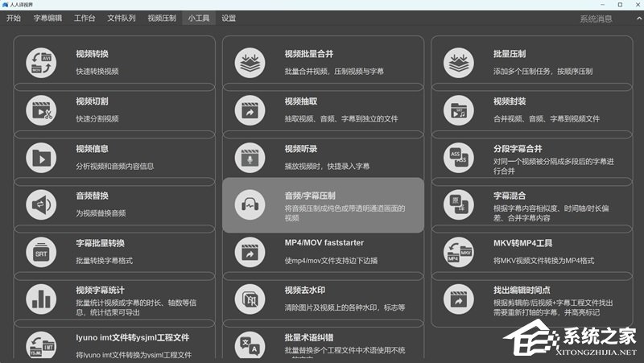Open the 视频听录 microphone icon
644x363 pixels.
[x=250, y=158]
